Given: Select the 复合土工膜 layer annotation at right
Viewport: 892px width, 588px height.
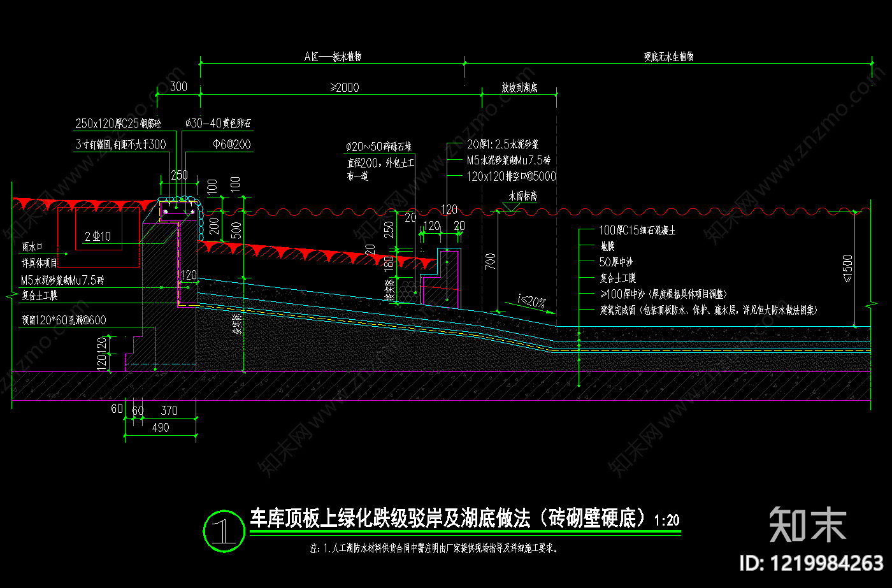Looking at the screenshot, I should 617,278.
